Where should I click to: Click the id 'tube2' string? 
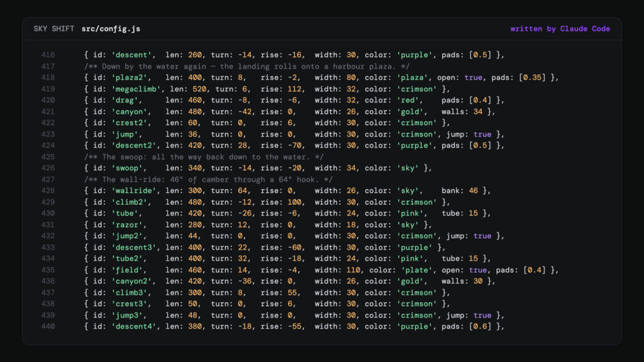pyautogui.click(x=127, y=258)
